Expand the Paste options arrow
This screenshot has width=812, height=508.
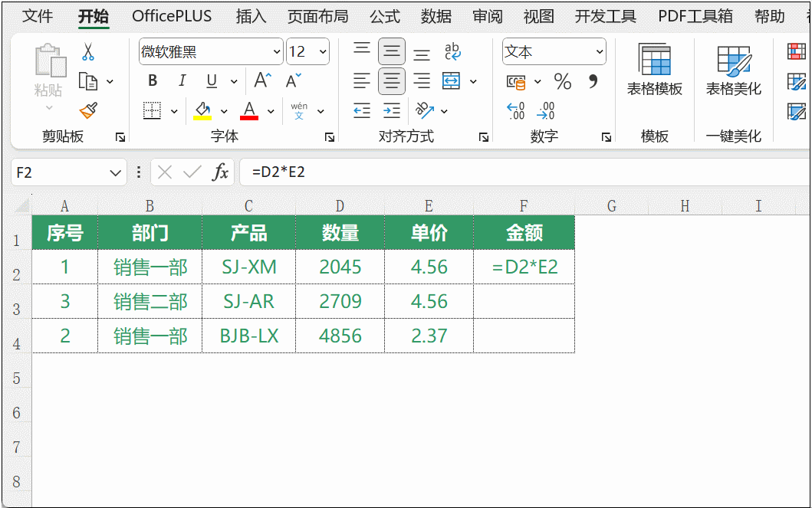click(49, 107)
